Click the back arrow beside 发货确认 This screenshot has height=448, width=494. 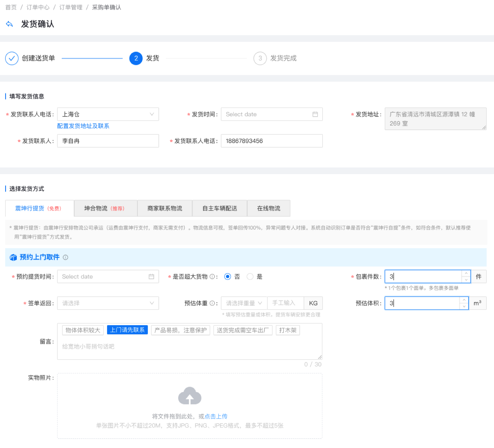point(9,24)
